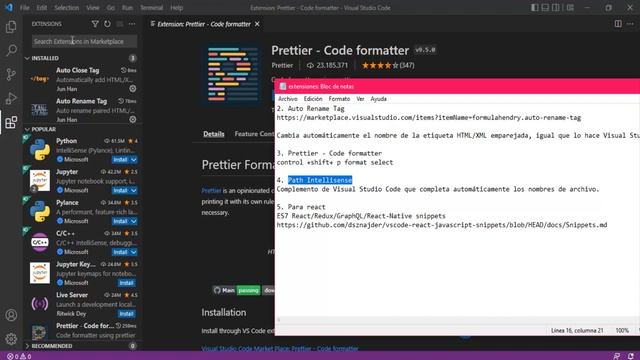
Task: Open the Help menu in VS Code
Action: click(x=176, y=8)
